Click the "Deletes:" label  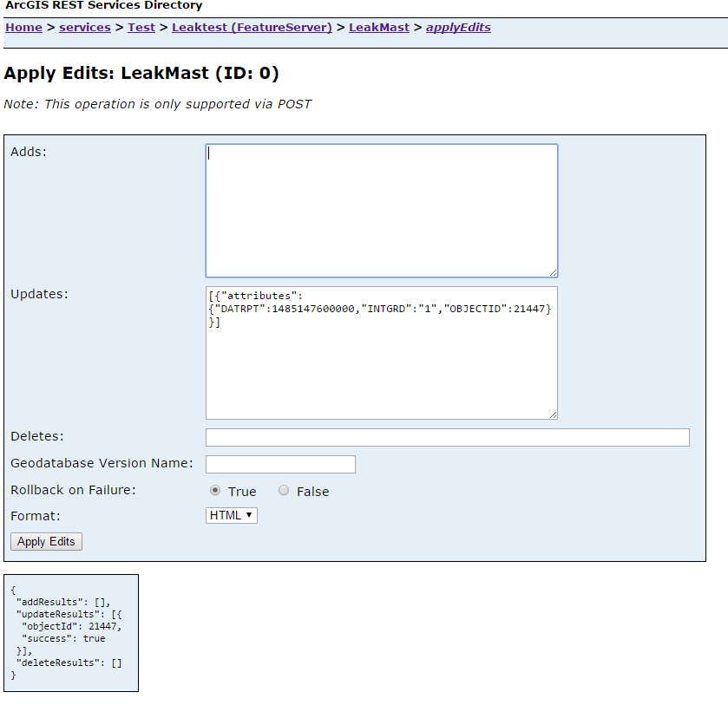point(37,436)
